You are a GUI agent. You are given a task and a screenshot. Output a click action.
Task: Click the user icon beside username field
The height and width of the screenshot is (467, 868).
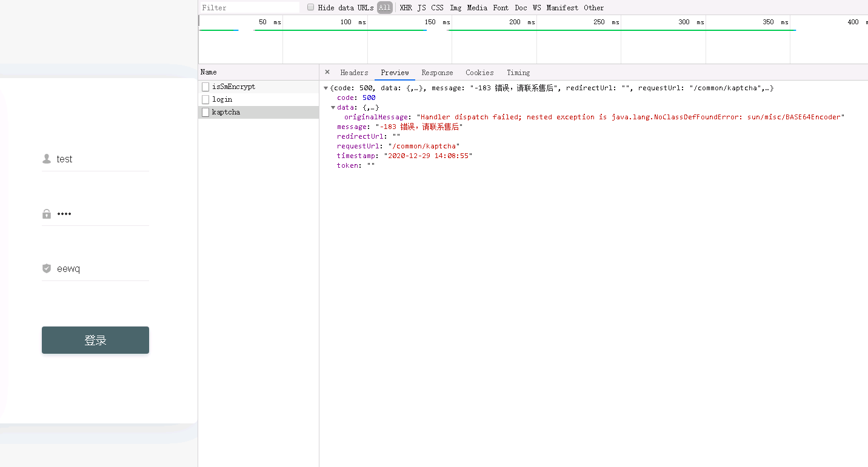pyautogui.click(x=47, y=159)
